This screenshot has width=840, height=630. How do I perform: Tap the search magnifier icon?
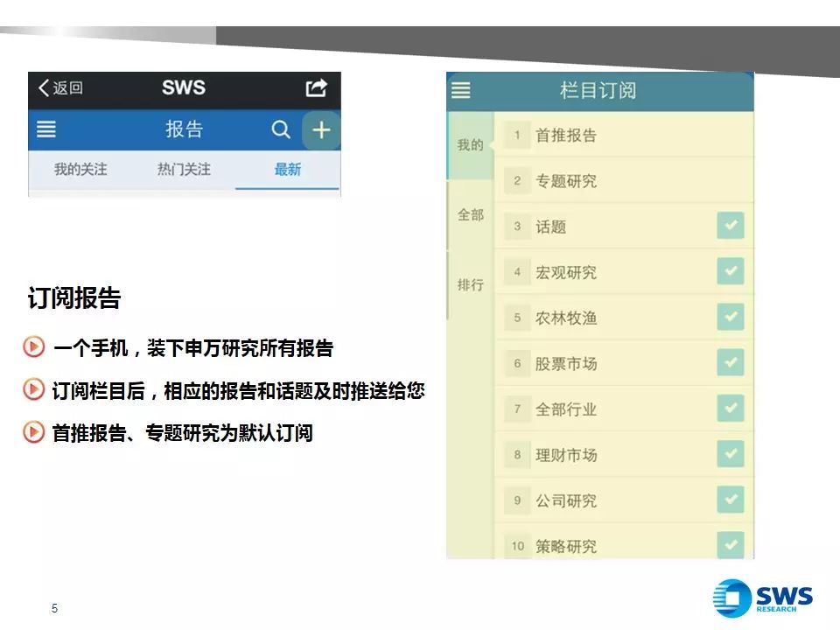(x=281, y=129)
